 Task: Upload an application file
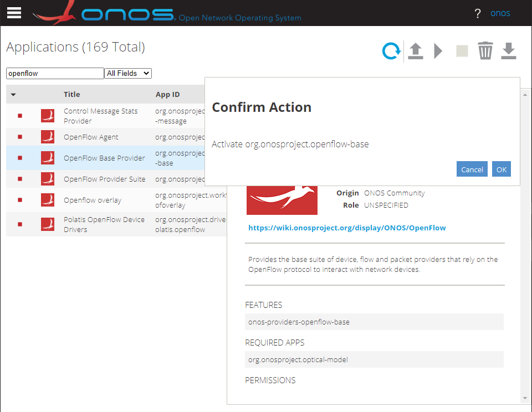[415, 51]
